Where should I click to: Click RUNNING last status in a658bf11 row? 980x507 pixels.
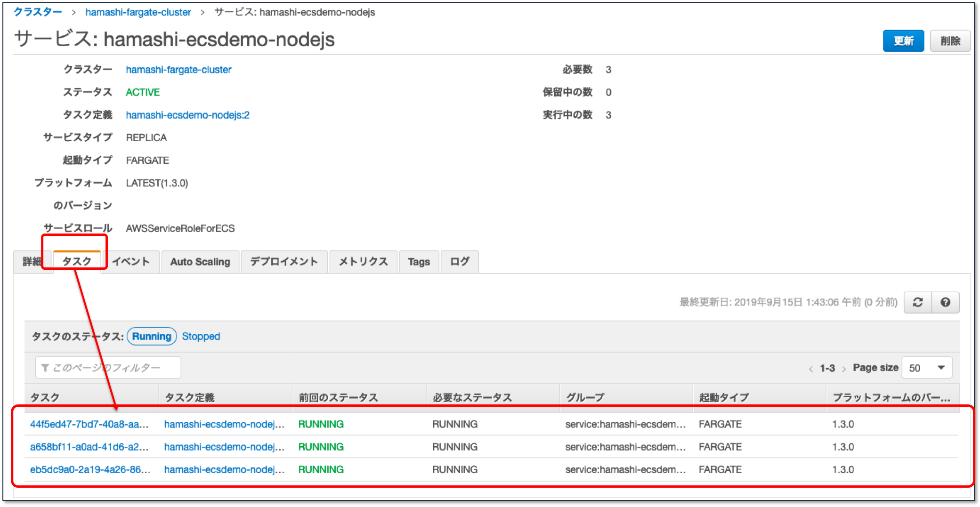(321, 447)
